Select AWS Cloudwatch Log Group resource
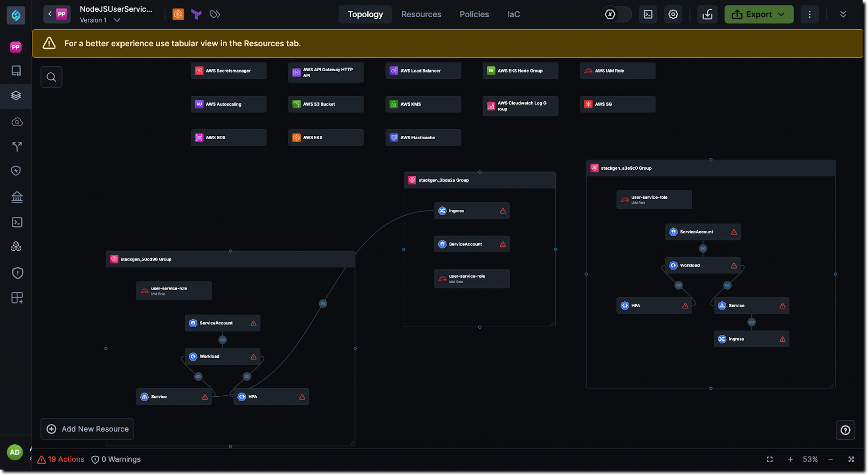Image resolution: width=868 pixels, height=475 pixels. (x=520, y=106)
